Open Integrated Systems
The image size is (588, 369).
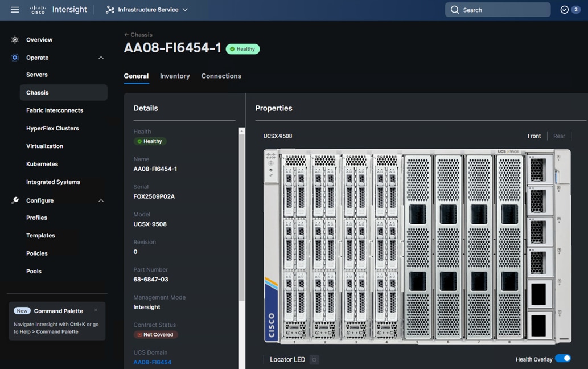54,182
